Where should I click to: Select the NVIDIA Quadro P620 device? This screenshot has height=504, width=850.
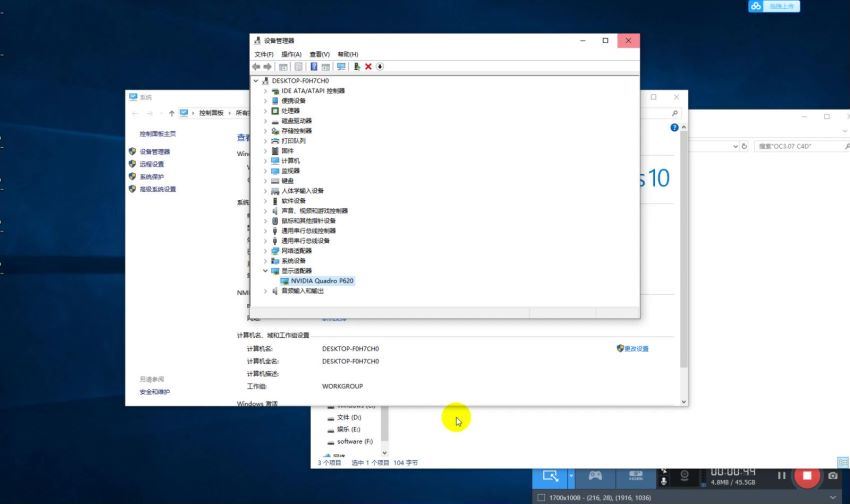pos(322,281)
